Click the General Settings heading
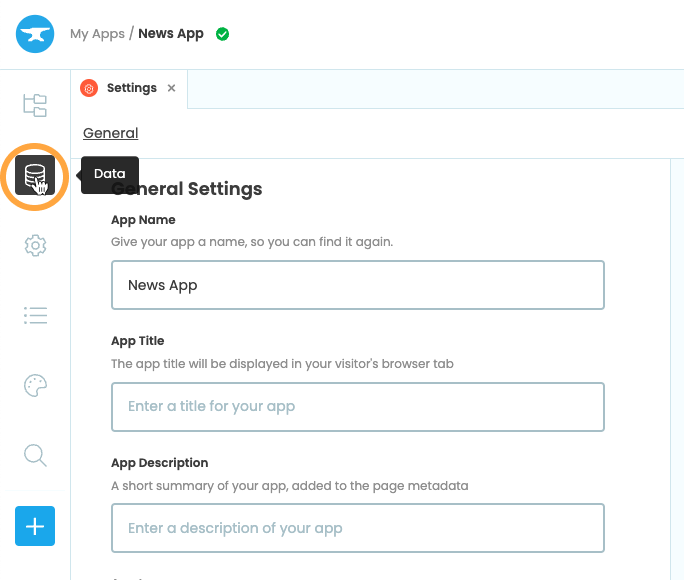This screenshot has width=684, height=580. pos(187,189)
